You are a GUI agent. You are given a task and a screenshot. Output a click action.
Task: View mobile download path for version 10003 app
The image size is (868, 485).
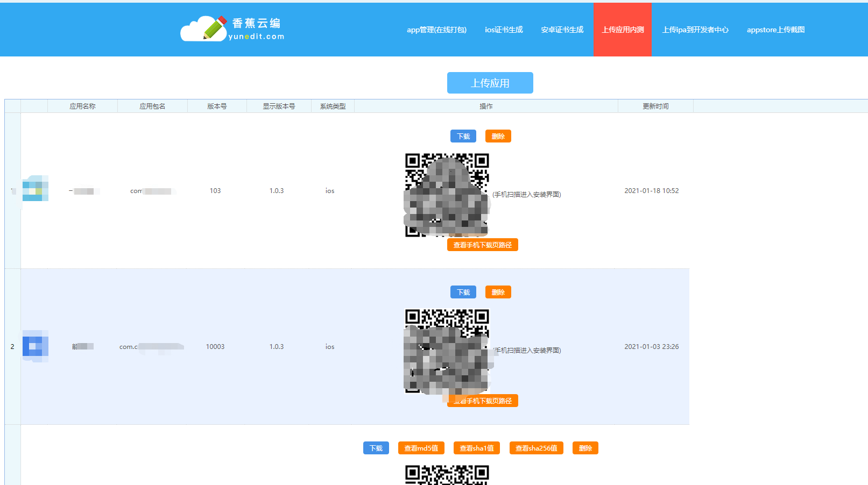tap(483, 401)
